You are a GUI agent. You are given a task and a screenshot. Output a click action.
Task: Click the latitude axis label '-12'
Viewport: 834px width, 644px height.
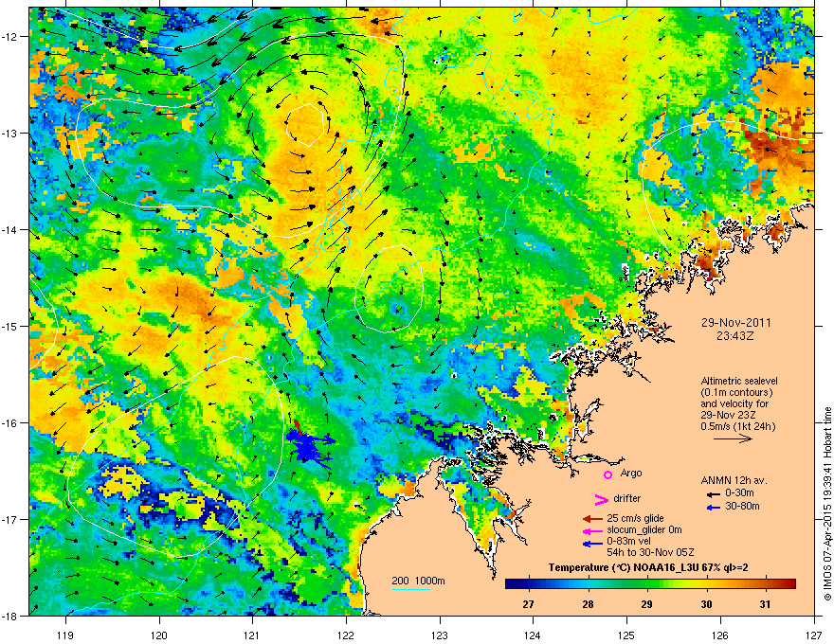click(10, 36)
